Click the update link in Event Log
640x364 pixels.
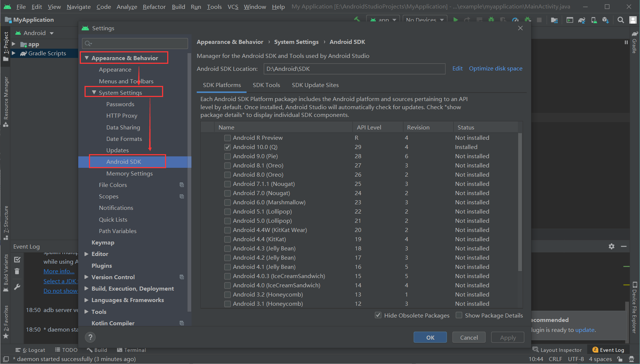pyautogui.click(x=585, y=330)
